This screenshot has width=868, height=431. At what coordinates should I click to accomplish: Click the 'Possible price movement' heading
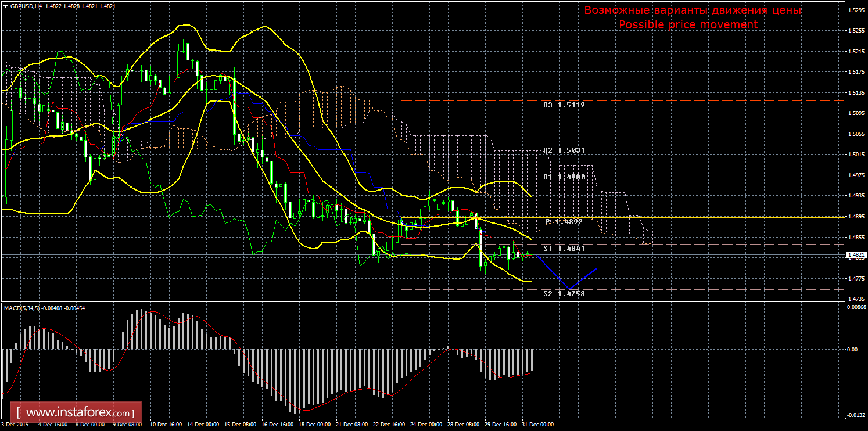click(x=688, y=24)
